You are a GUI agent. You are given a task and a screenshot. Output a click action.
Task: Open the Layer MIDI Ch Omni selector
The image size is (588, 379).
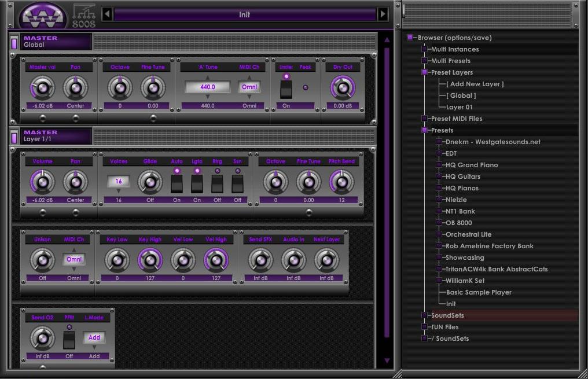[74, 259]
